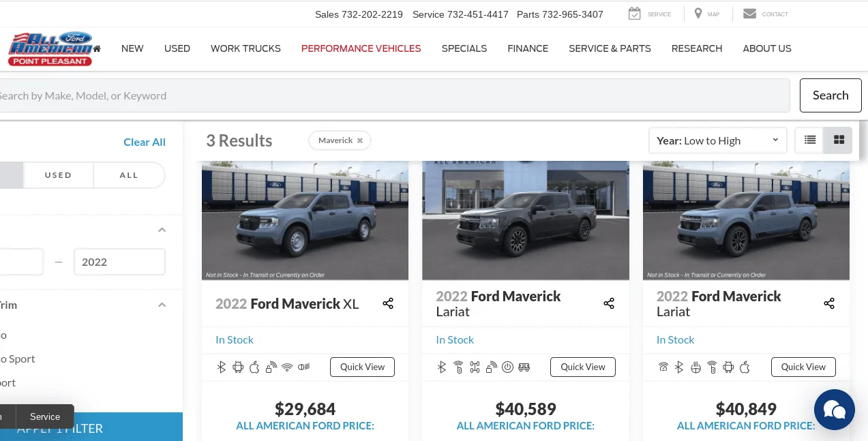Collapse the year range filter section
This screenshot has height=441, width=868.
pyautogui.click(x=162, y=230)
